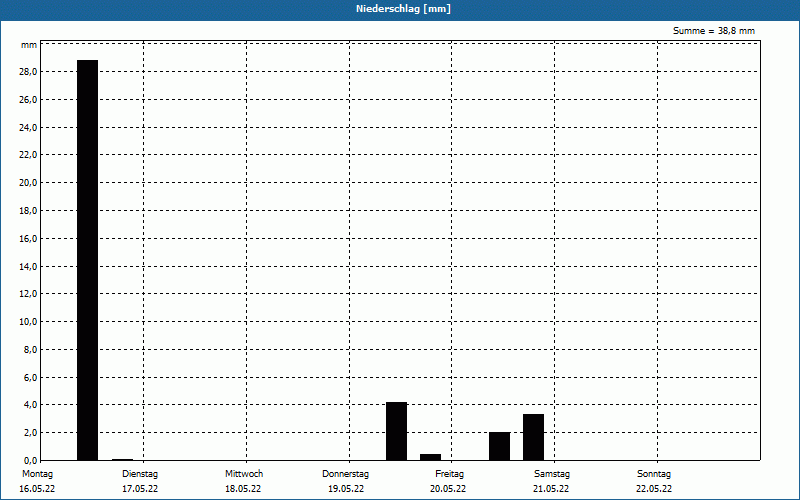Click the '10,0' y-axis value

(28, 322)
